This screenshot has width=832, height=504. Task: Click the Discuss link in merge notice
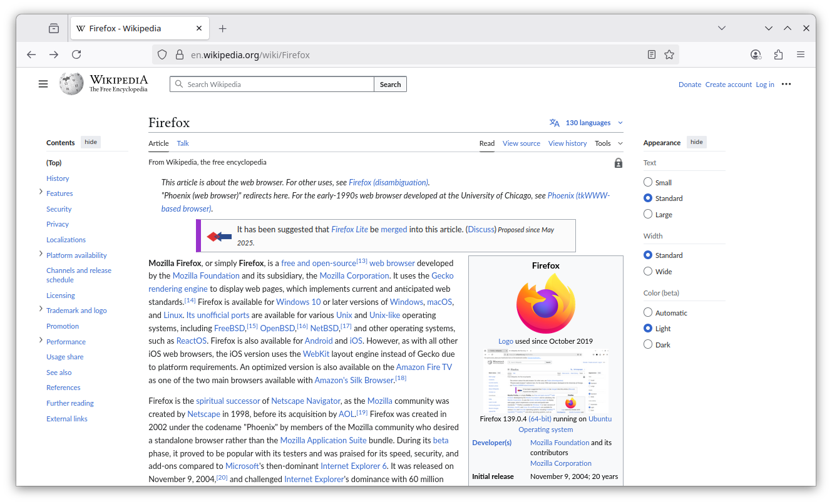[x=481, y=230]
